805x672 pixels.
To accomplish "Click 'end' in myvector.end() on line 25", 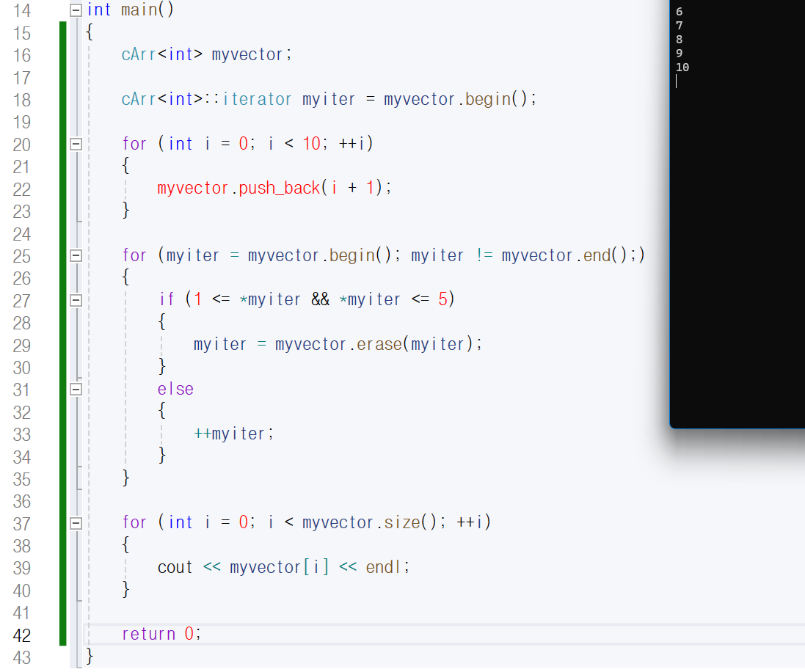I will tap(597, 255).
